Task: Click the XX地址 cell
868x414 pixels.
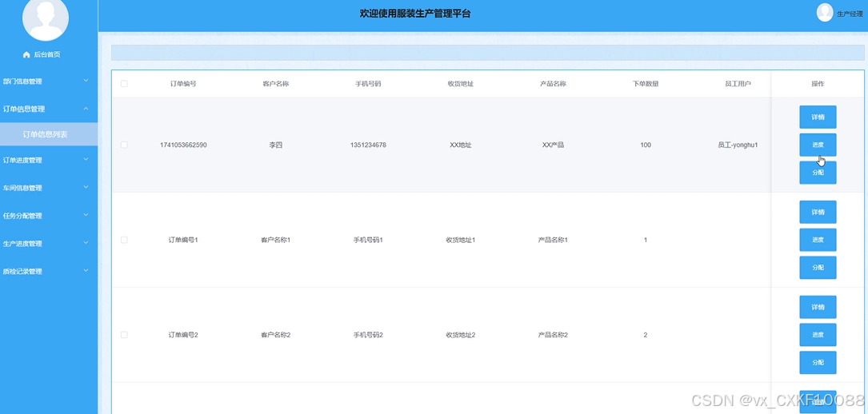Action: [461, 145]
